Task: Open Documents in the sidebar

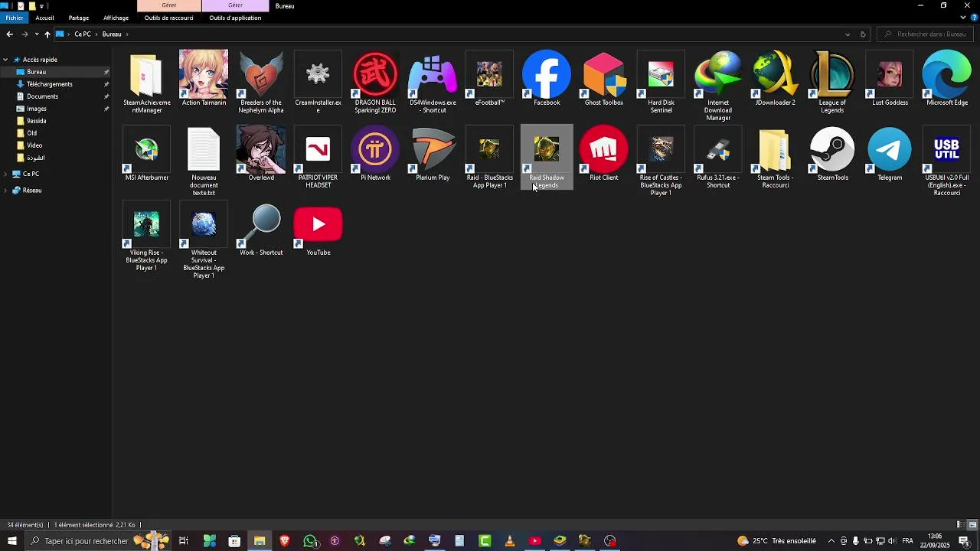Action: [x=42, y=96]
